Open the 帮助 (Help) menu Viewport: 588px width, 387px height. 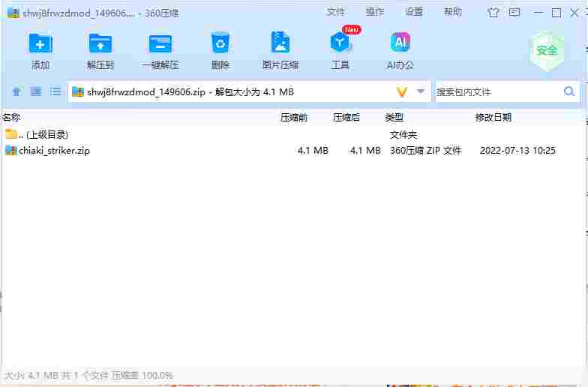coord(453,12)
